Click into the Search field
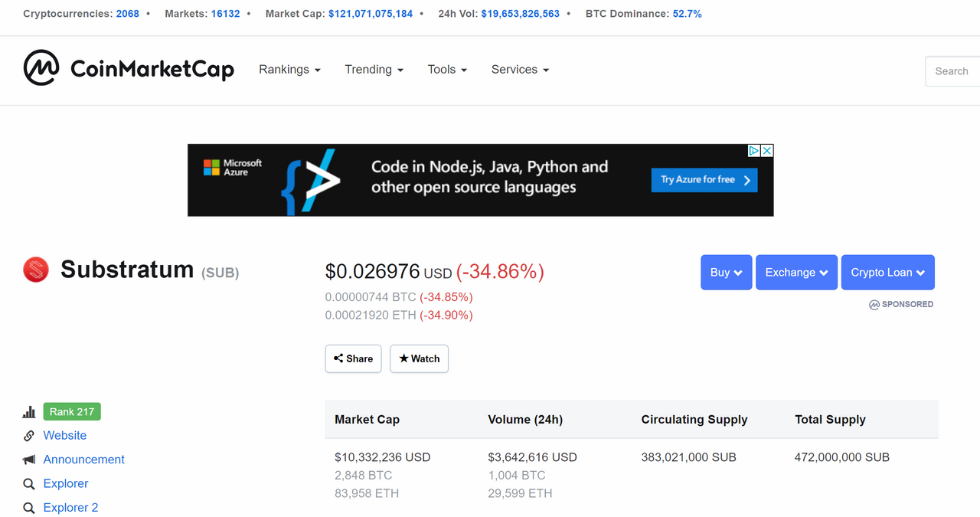Viewport: 980px width, 517px height. click(x=952, y=71)
